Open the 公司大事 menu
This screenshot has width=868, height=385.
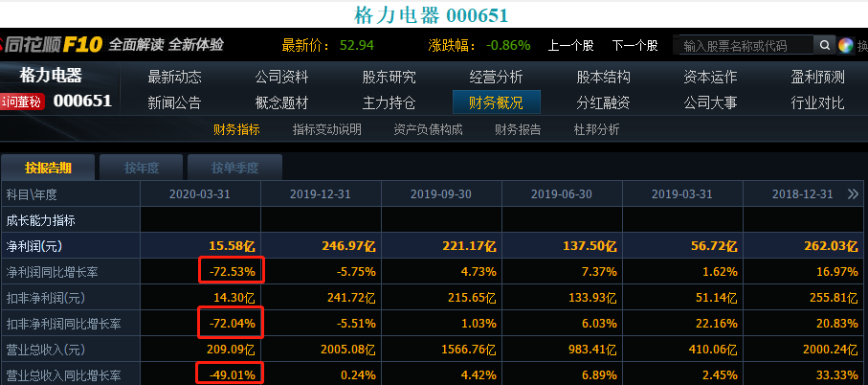click(710, 102)
